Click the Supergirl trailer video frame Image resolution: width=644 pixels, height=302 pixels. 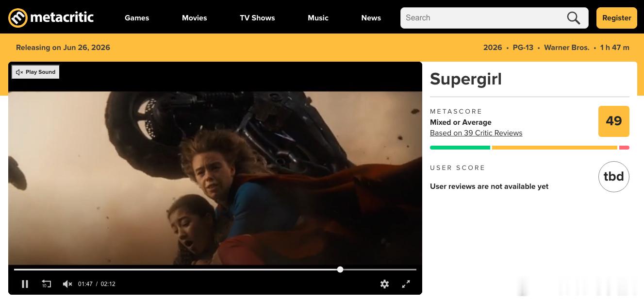point(215,178)
